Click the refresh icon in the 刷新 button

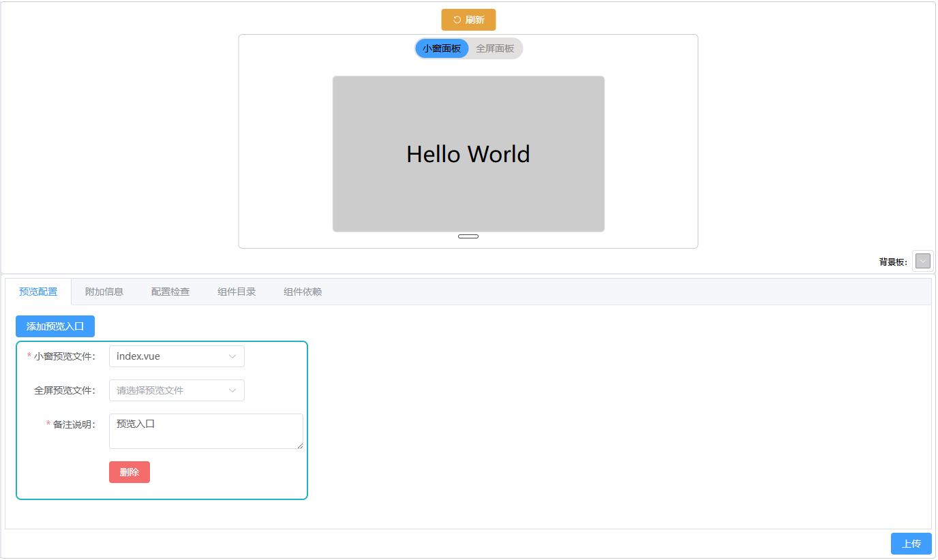click(x=457, y=20)
